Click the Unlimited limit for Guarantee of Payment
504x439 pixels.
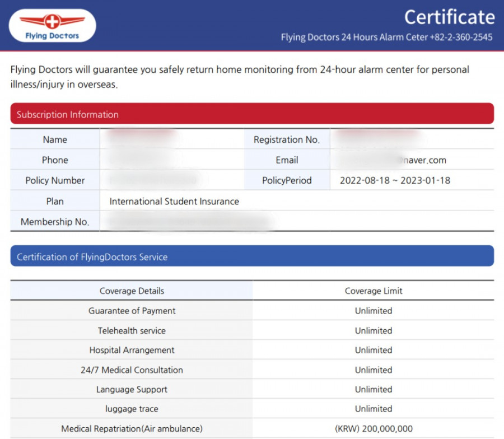(374, 311)
